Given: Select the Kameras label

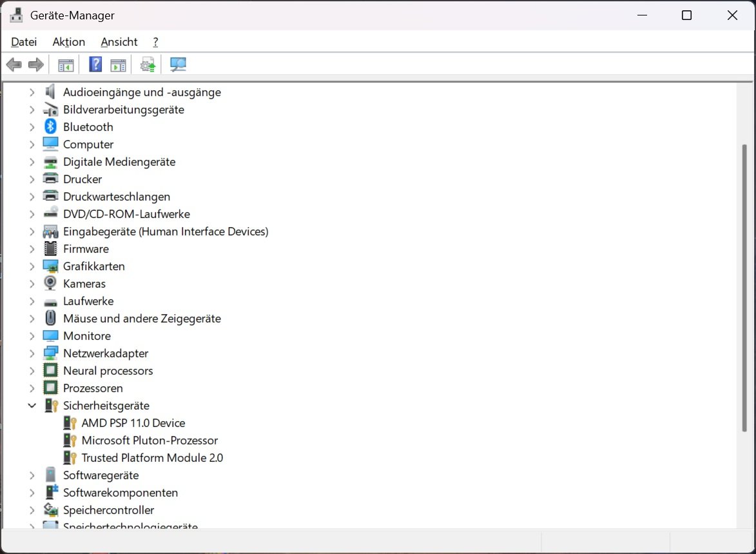Looking at the screenshot, I should coord(84,283).
